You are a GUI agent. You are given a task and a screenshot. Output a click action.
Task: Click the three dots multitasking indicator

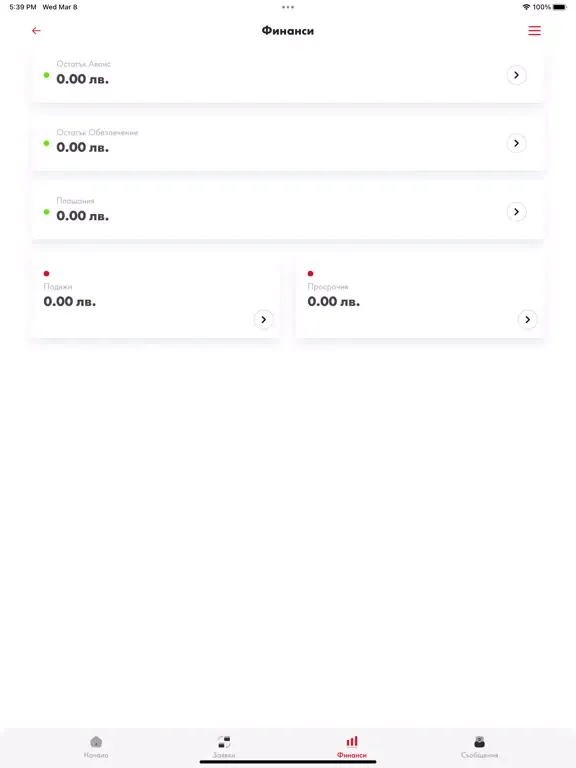(x=288, y=7)
